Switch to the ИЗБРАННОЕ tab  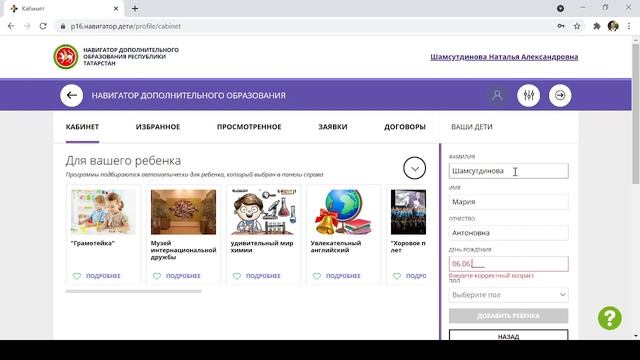[x=158, y=127]
